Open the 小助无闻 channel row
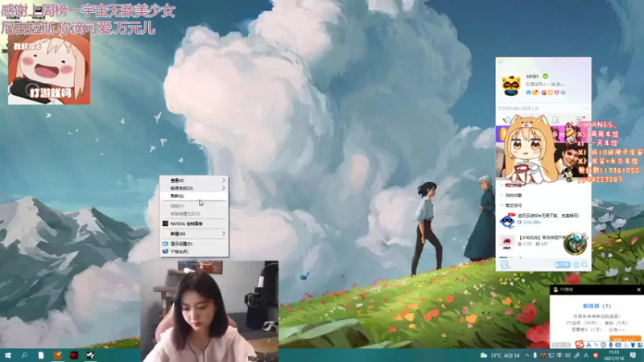The image size is (644, 362). (544, 241)
